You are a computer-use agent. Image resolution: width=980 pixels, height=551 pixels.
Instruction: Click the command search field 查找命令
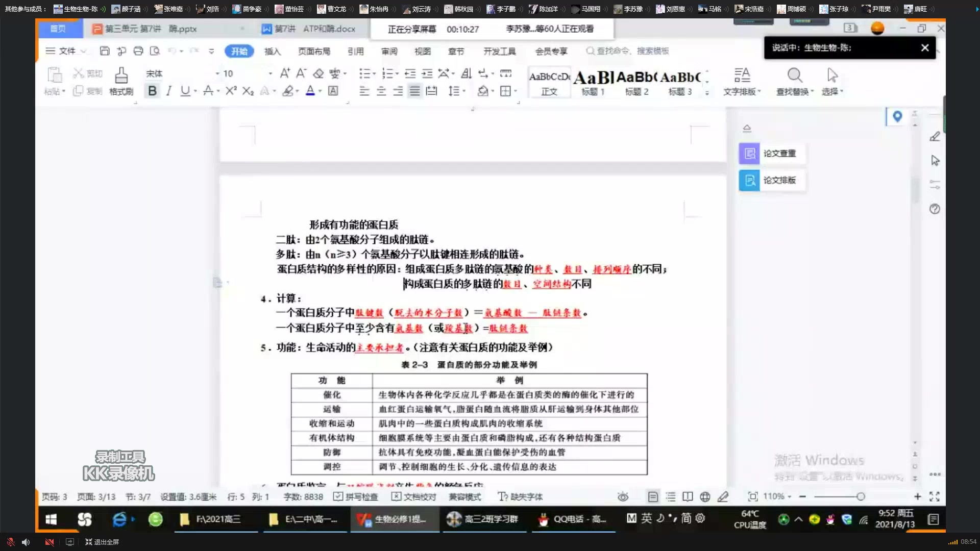628,51
